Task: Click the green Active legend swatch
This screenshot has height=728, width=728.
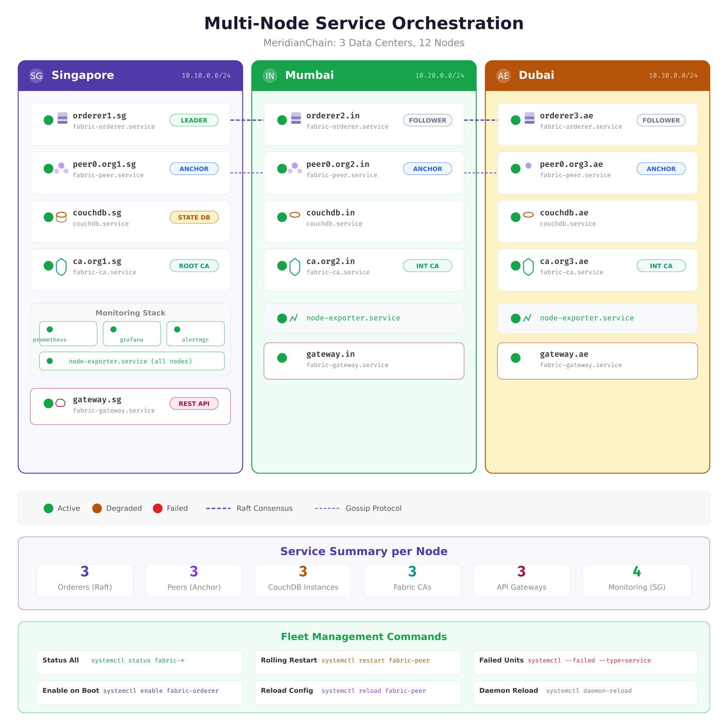Action: click(48, 508)
